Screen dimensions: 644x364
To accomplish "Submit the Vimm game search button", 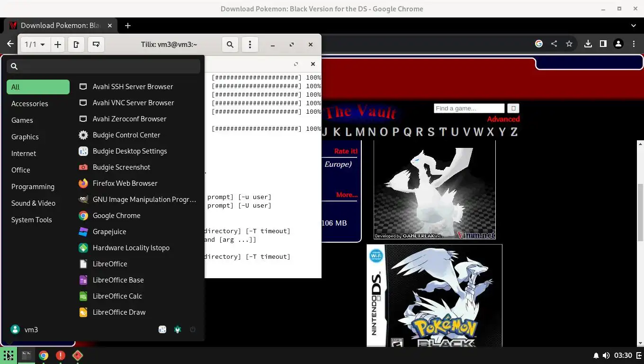I will 513,109.
